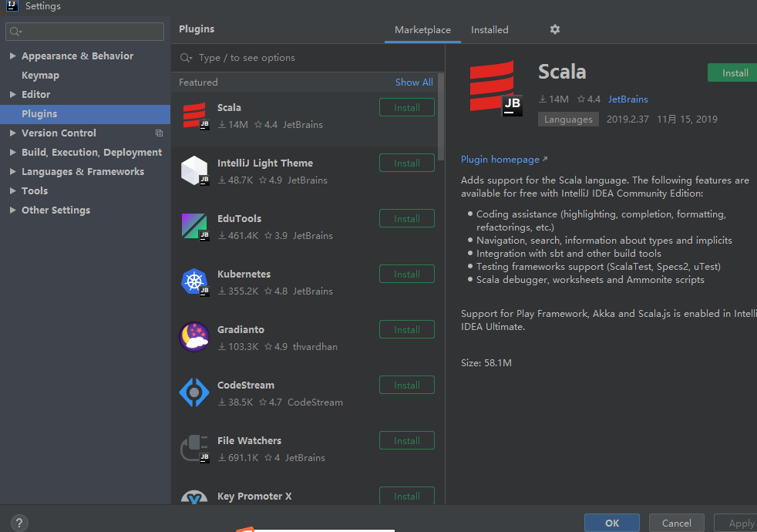Expand the Tools settings node

pos(12,190)
